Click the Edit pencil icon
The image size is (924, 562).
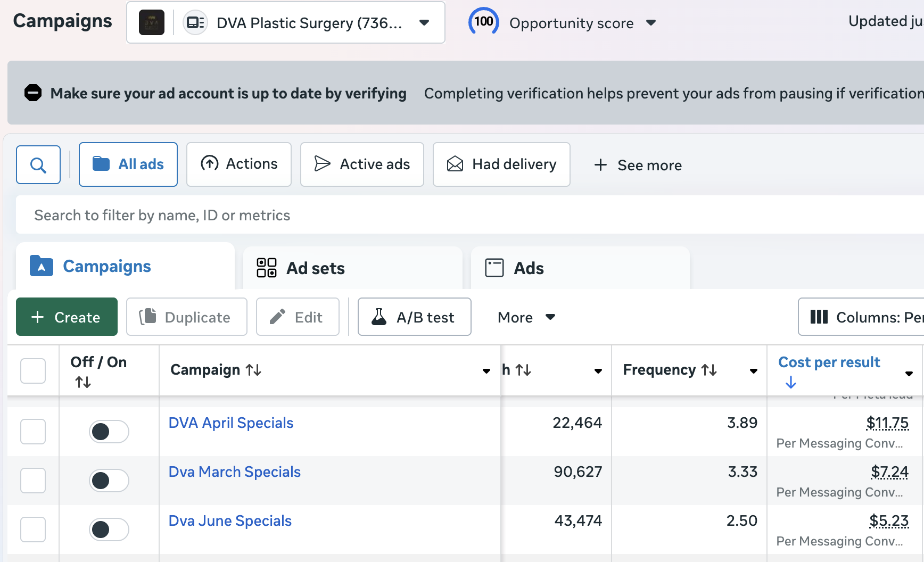tap(278, 317)
